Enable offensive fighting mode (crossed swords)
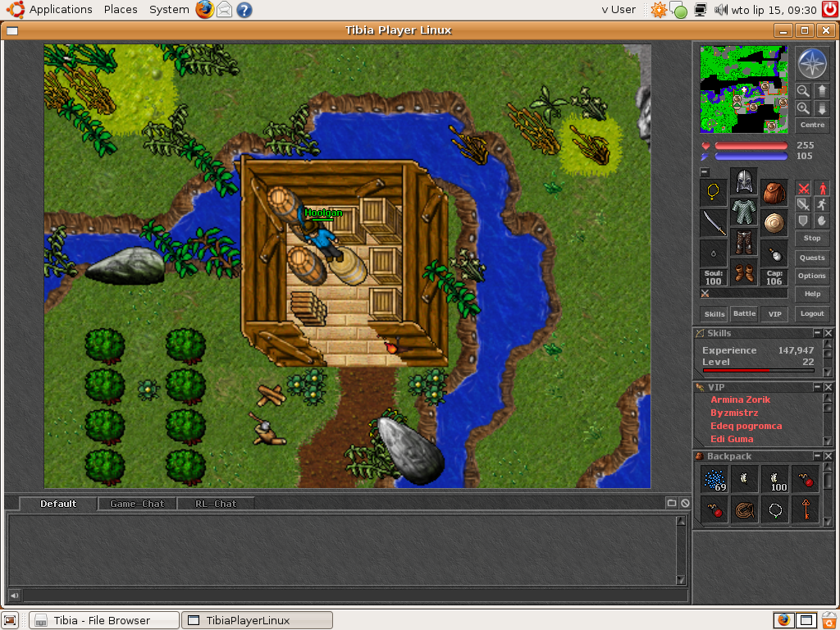The image size is (840, 630). (x=804, y=189)
